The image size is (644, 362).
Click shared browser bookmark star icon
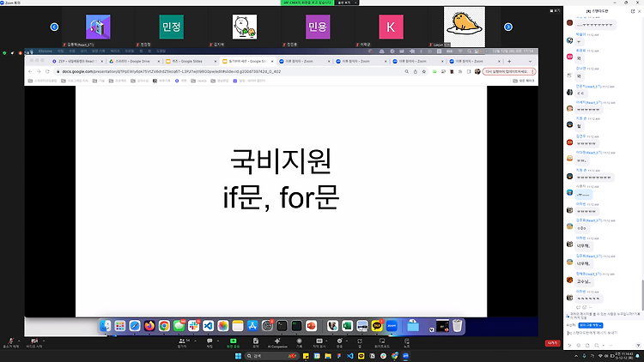point(424,71)
